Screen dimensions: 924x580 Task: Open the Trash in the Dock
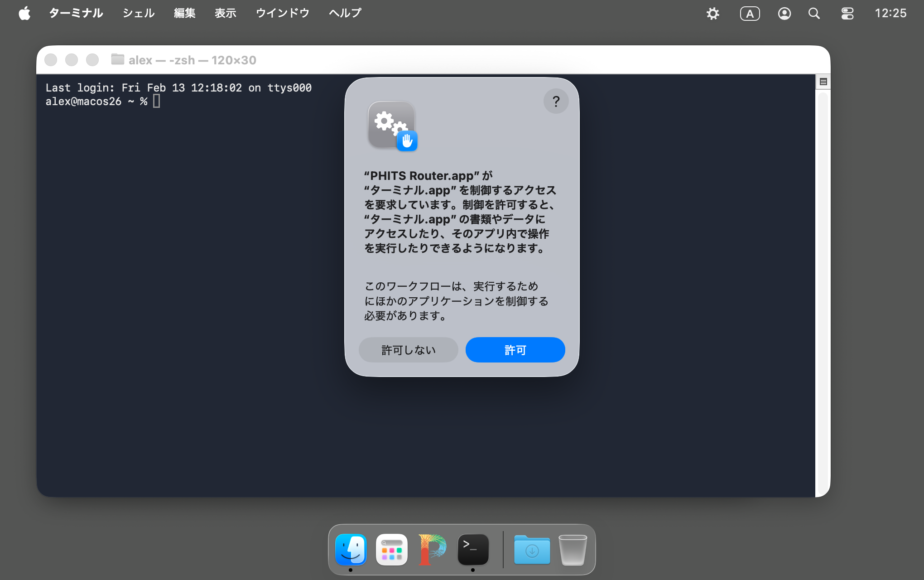pyautogui.click(x=573, y=549)
